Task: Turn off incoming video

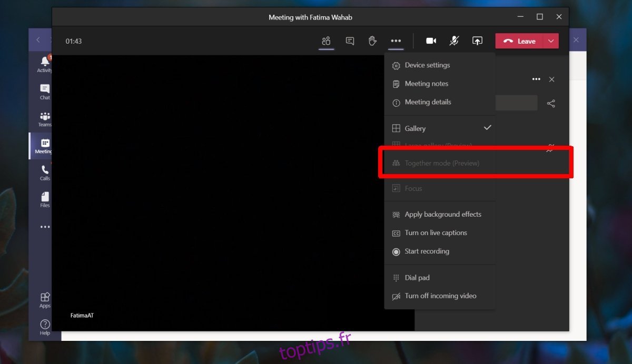Action: click(x=440, y=296)
